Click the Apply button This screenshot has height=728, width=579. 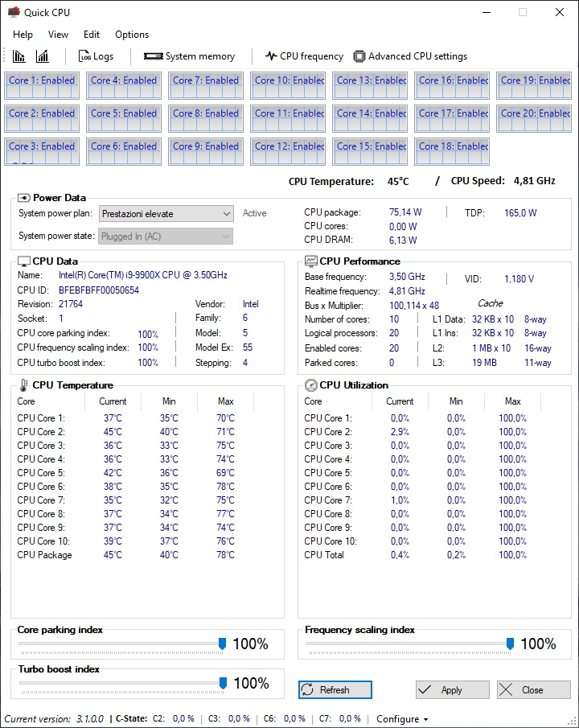[452, 690]
